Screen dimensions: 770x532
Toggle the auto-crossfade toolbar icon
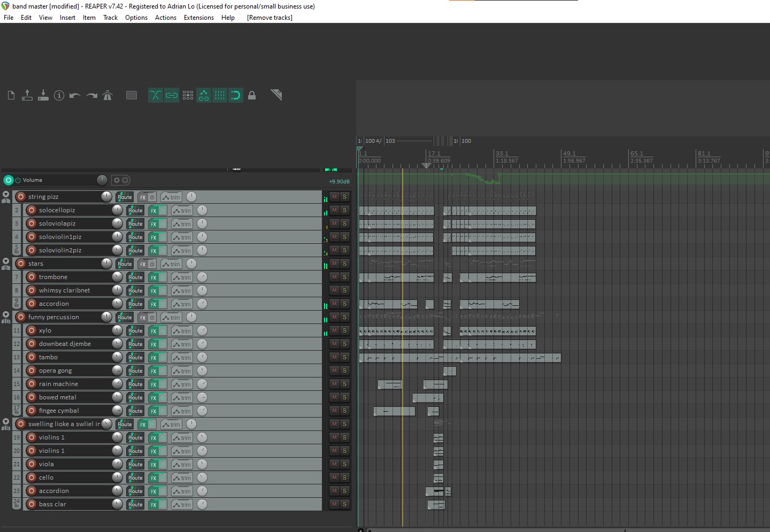pyautogui.click(x=155, y=96)
